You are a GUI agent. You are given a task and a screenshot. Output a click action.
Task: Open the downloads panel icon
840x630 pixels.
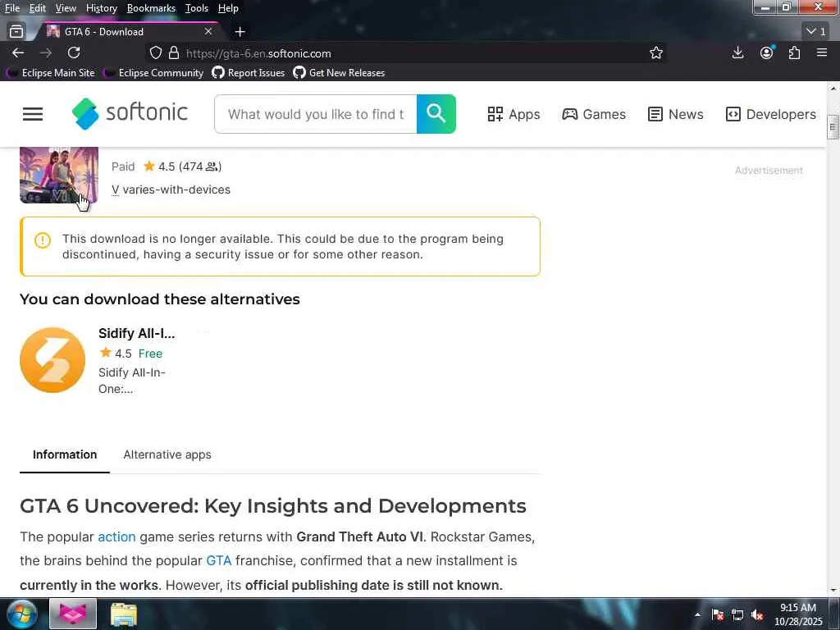click(x=737, y=52)
